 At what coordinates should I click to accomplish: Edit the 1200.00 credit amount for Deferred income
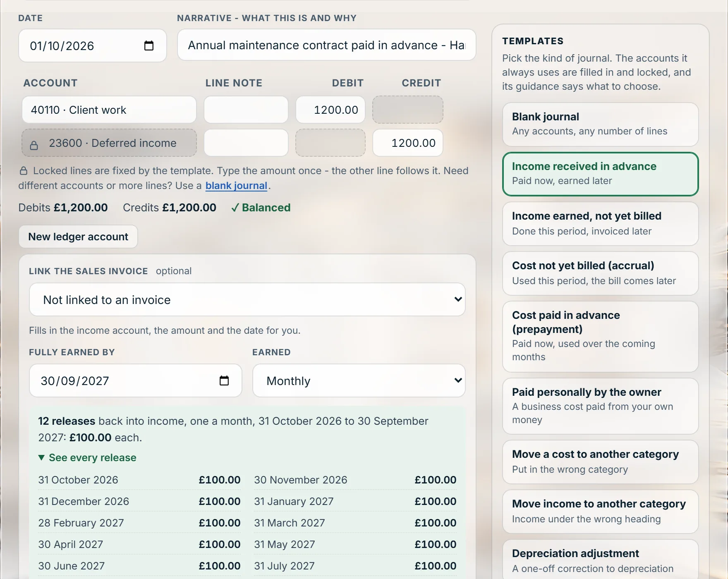(x=408, y=143)
